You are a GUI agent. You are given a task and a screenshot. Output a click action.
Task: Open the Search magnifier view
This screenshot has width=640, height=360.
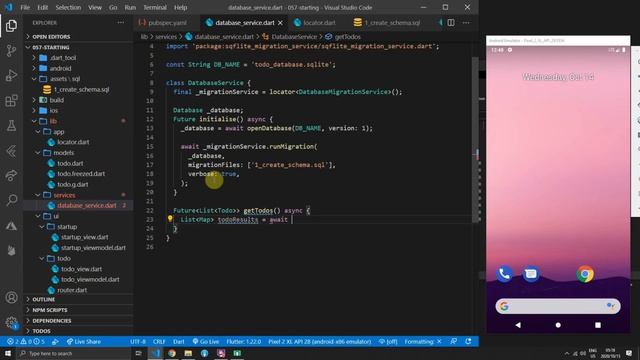(11, 200)
